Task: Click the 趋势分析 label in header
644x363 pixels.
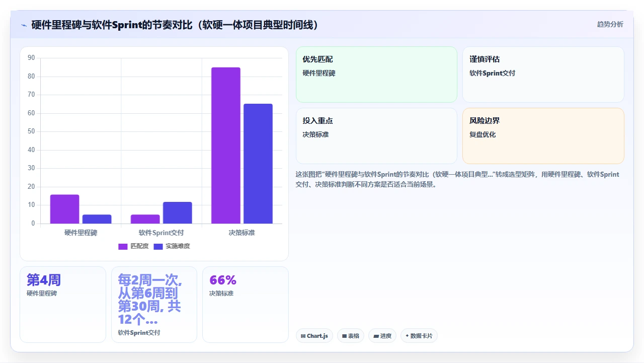Action: point(610,24)
